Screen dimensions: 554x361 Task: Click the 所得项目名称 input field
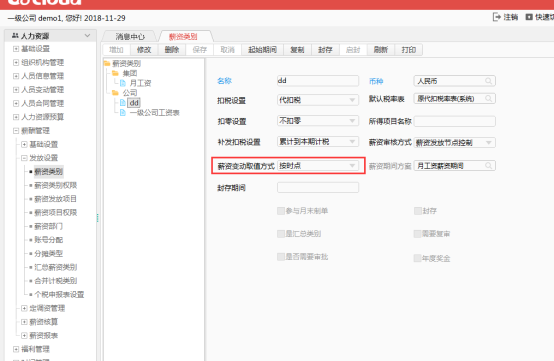click(455, 121)
